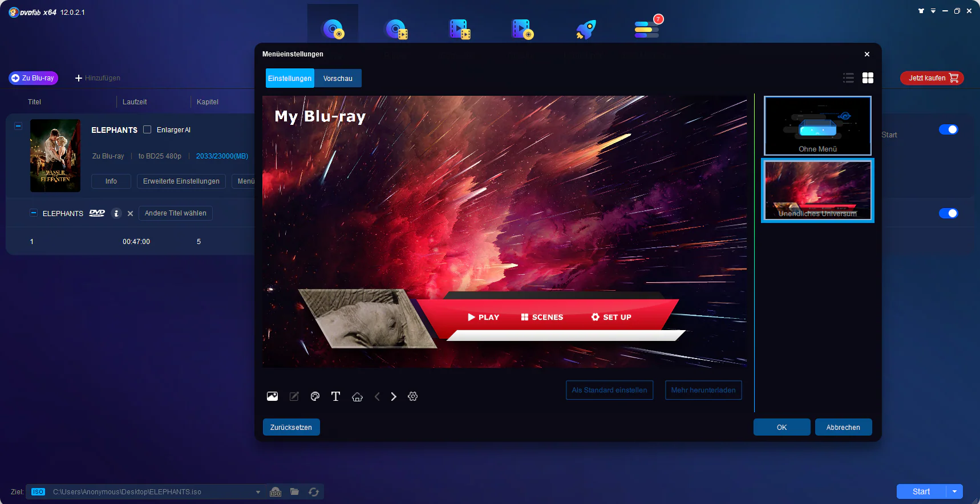Screen dimensions: 980x504
Task: Click Abbrechen to cancel menu settings
Action: point(843,427)
